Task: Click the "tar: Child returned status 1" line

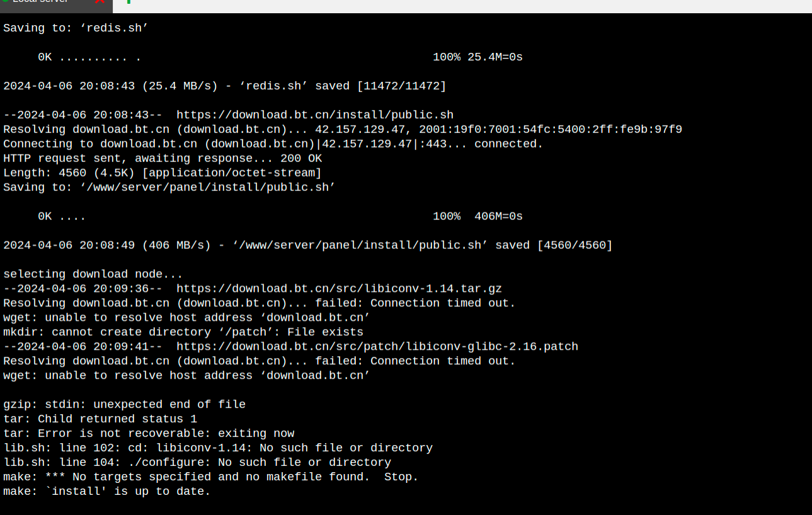Action: tap(100, 419)
